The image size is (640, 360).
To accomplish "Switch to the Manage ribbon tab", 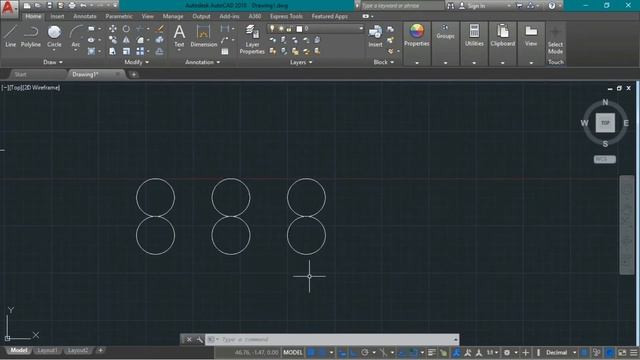I will (x=173, y=16).
